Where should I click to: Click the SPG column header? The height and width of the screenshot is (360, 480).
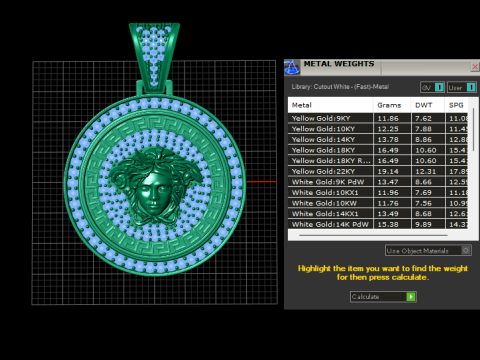pyautogui.click(x=456, y=105)
